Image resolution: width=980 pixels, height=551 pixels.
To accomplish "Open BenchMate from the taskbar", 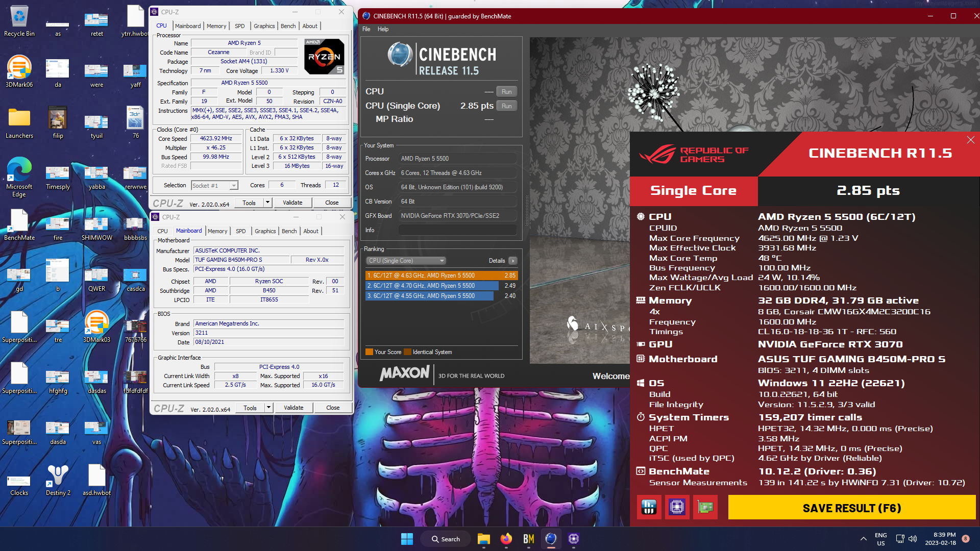I will [x=528, y=539].
